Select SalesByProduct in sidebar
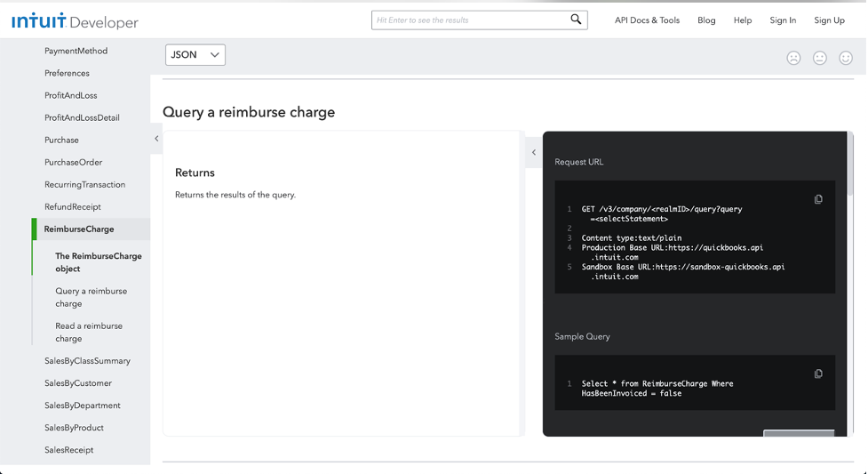 74,427
